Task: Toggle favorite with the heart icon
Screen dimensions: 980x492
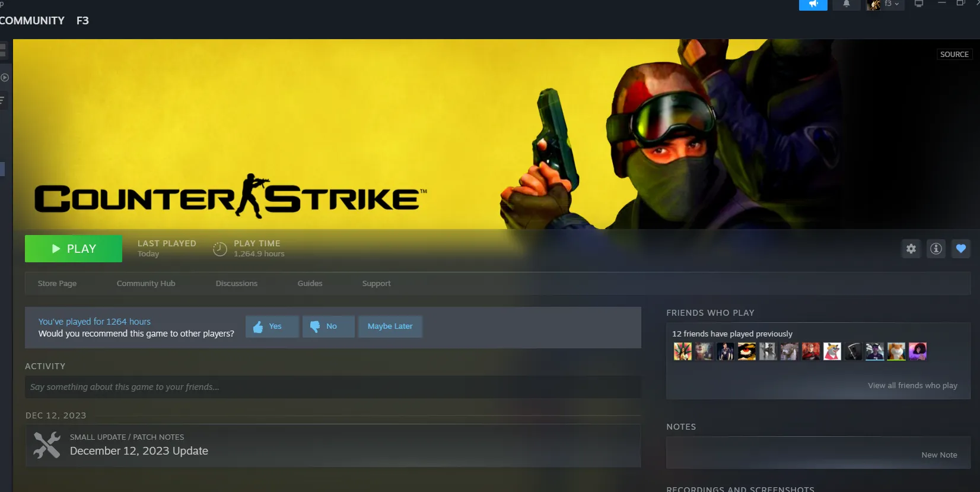Action: click(961, 249)
